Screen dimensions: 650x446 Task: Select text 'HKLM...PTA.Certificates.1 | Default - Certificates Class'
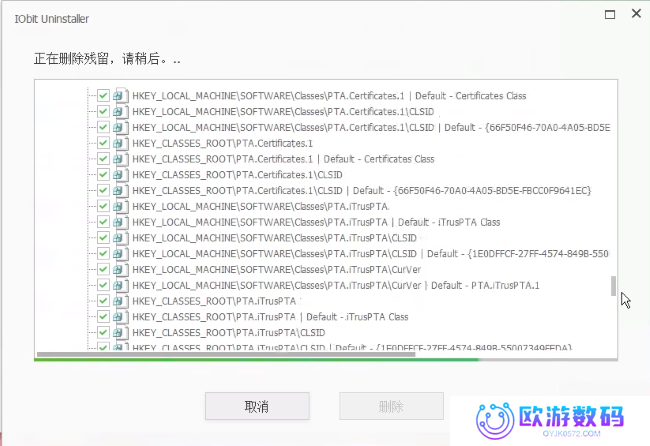329,96
